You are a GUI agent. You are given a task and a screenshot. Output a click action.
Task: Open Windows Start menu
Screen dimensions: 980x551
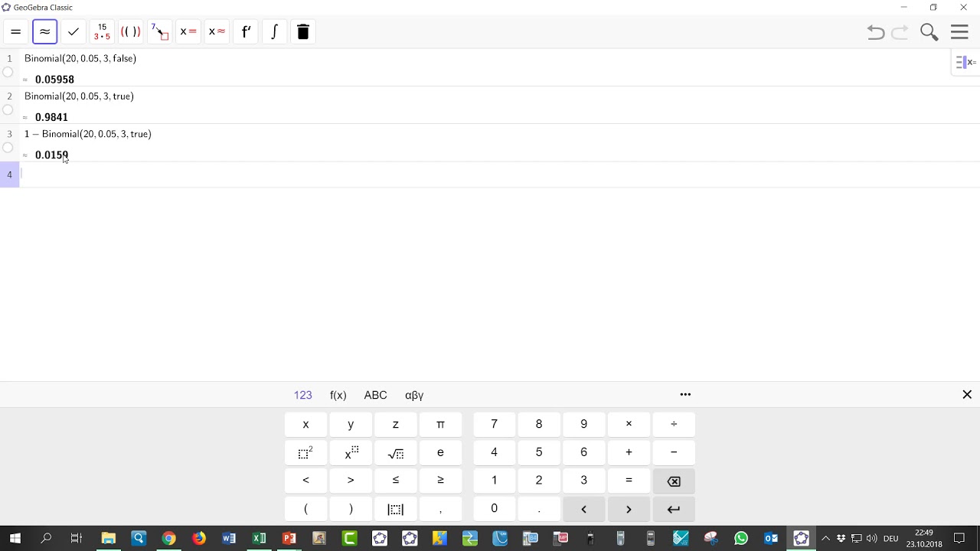coord(15,538)
